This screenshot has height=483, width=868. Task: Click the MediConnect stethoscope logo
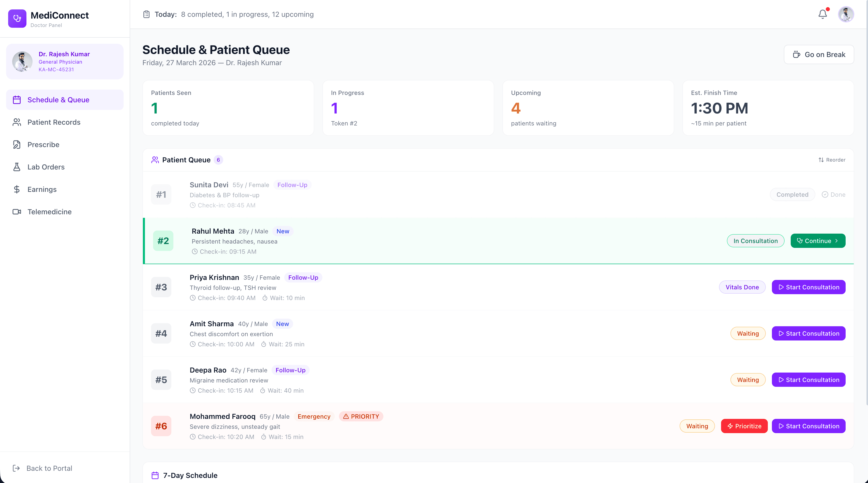click(x=17, y=18)
